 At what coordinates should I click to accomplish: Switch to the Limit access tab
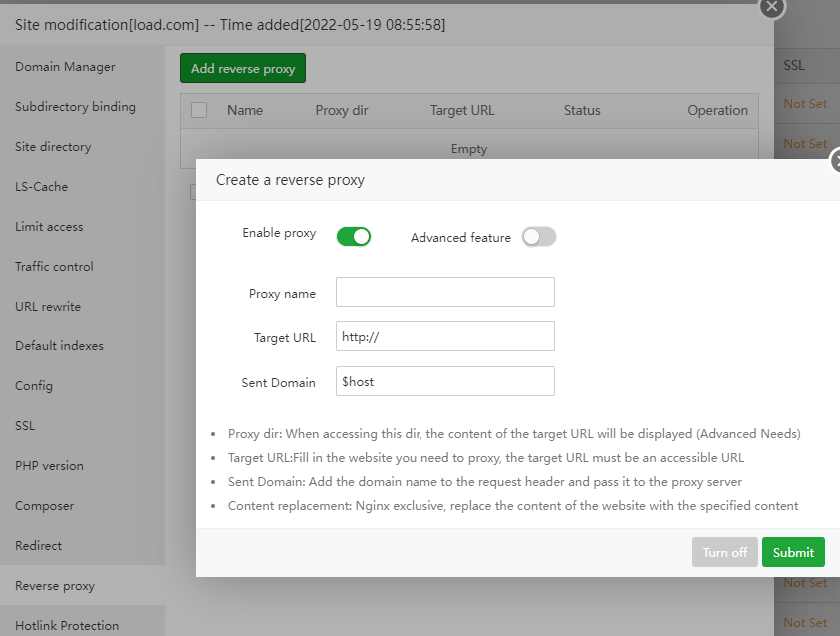[x=49, y=227]
